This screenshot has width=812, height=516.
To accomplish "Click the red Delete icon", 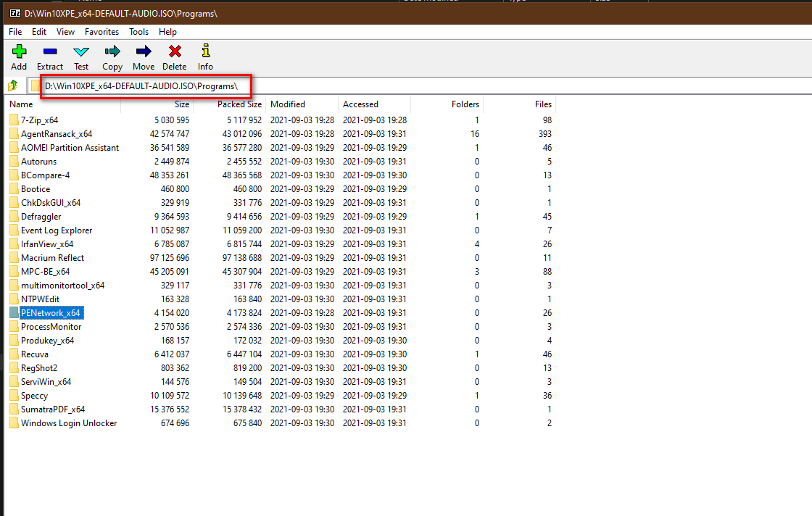I will point(175,51).
